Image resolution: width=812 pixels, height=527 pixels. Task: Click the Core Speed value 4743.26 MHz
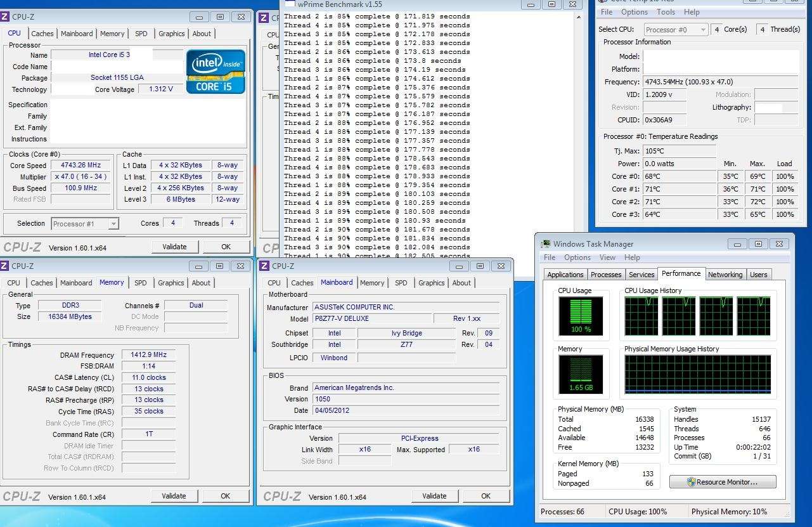tap(81, 165)
